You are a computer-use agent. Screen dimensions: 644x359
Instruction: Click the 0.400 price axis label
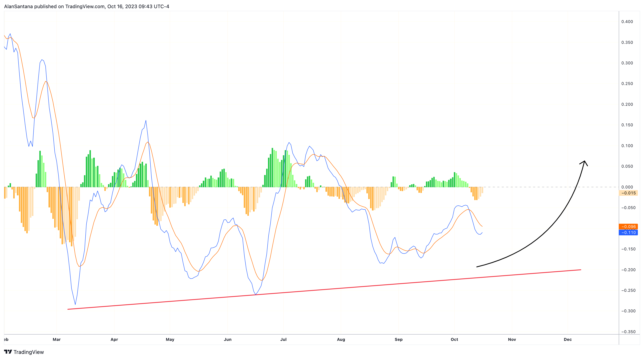point(627,22)
